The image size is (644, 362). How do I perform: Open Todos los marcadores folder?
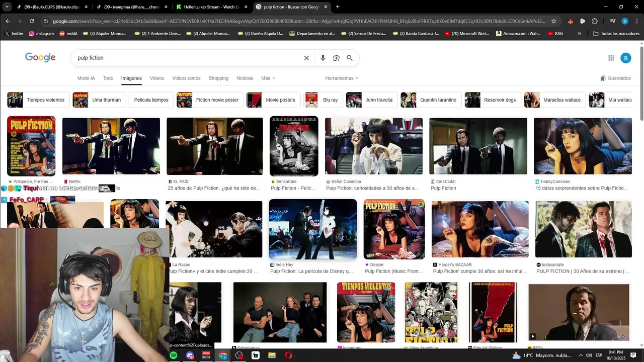coord(616,34)
